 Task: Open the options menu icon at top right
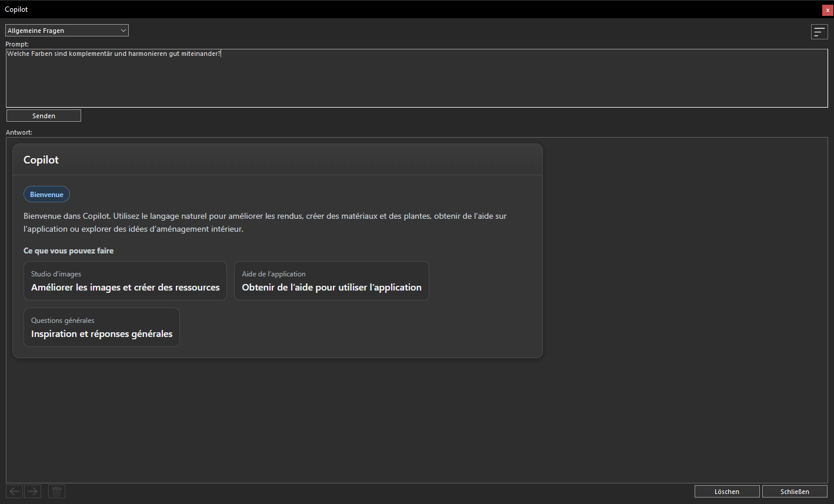[819, 32]
